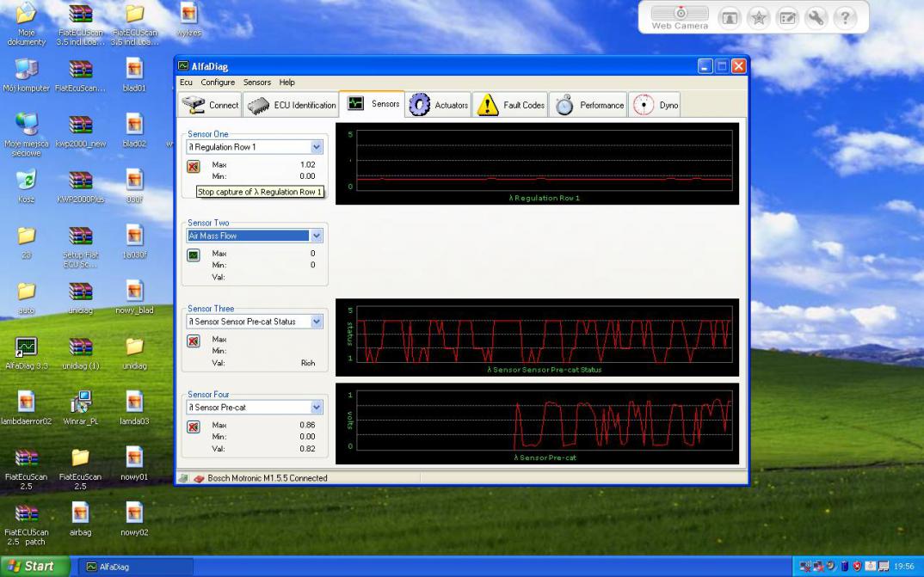Open the Sensor One parameter dropdown

tap(317, 147)
